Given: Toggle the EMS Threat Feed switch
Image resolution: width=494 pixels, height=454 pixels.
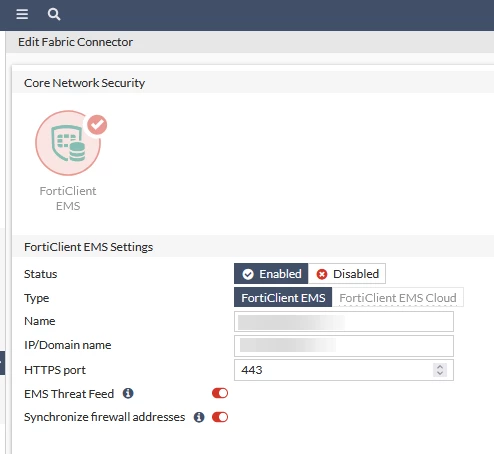Looking at the screenshot, I should pyautogui.click(x=220, y=393).
